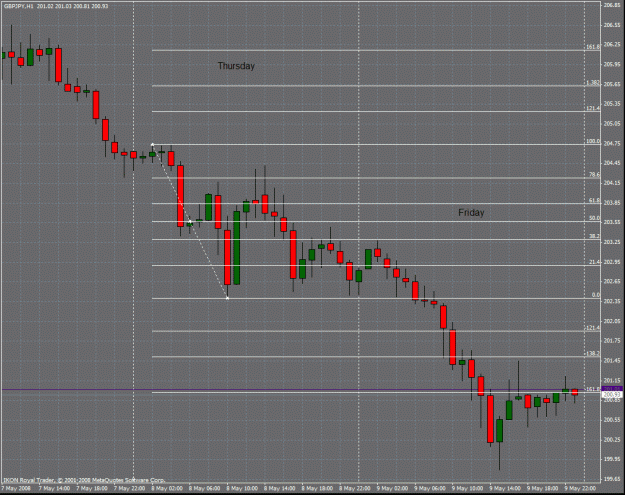This screenshot has height=495, width=625.
Task: Select the Fibonacci anchor point at 0.0 level
Action: click(x=228, y=298)
